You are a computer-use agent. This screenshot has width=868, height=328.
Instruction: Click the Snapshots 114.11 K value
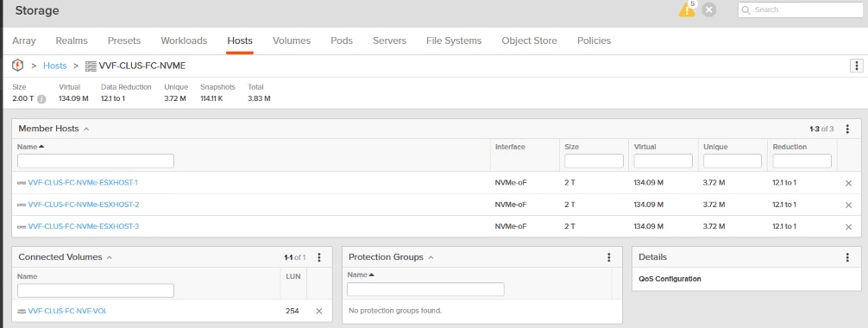point(212,99)
